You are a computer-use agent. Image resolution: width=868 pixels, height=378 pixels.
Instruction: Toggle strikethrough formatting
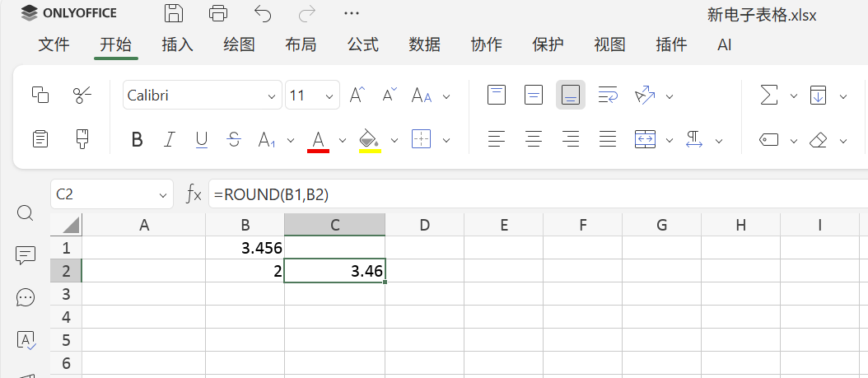[234, 140]
